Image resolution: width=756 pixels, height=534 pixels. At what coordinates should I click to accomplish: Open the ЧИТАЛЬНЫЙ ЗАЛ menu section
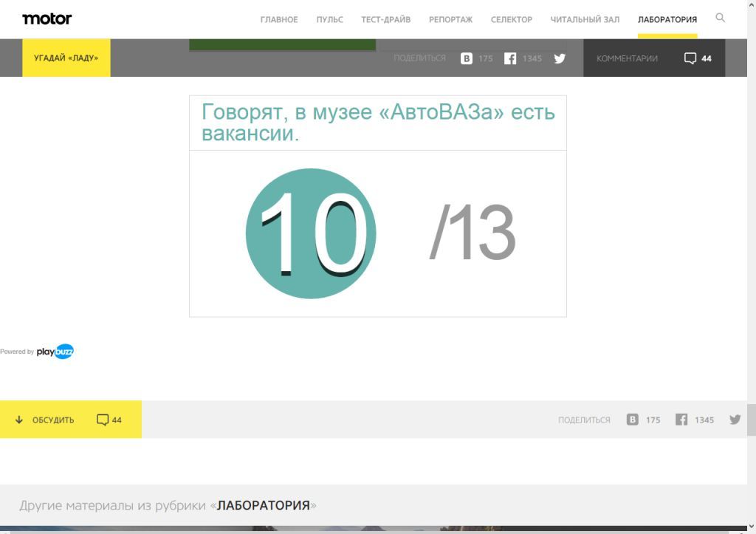(x=585, y=19)
